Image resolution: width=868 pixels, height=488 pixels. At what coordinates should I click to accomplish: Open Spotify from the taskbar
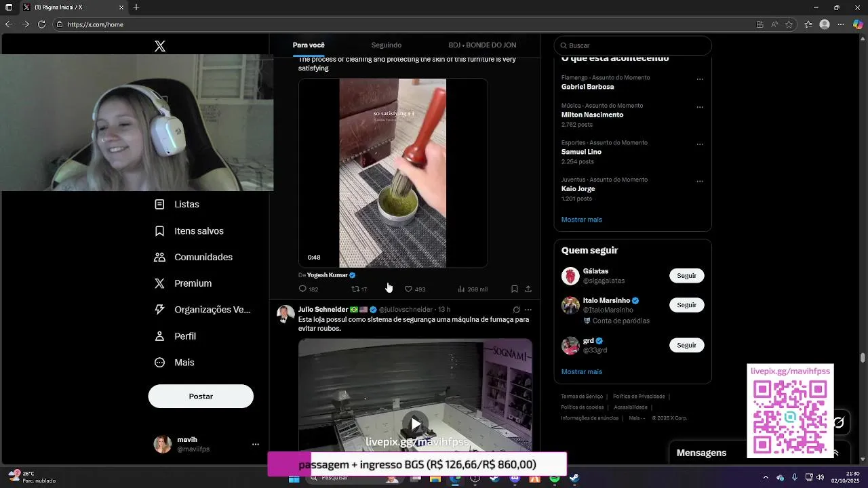pos(555,479)
